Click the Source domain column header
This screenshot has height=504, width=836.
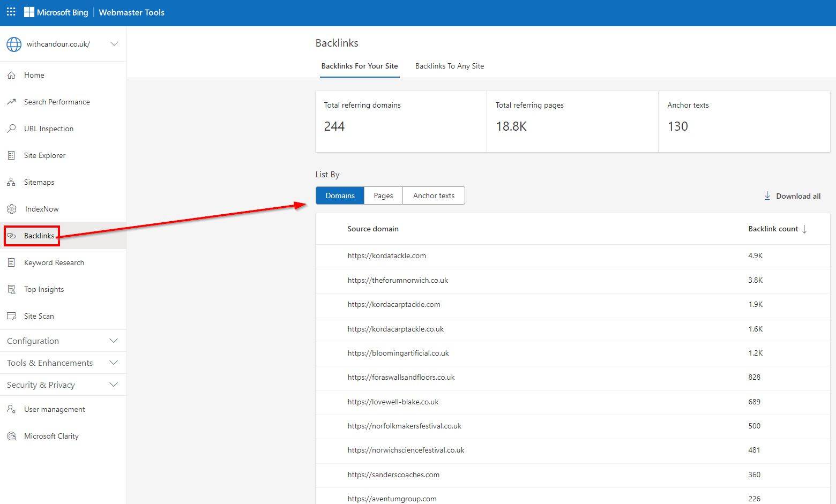click(x=373, y=229)
